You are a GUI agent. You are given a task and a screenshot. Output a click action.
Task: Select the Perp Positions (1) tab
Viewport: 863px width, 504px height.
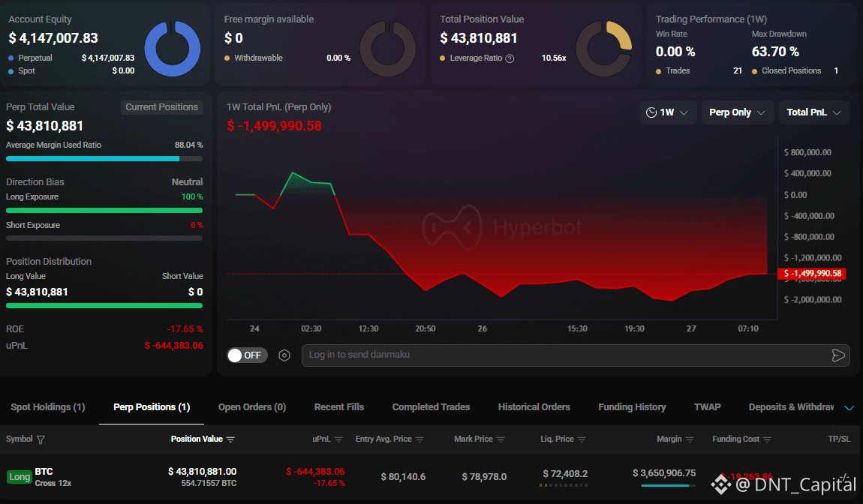coord(152,407)
